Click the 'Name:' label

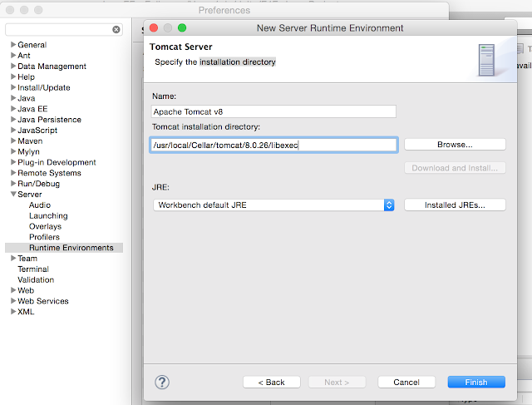[165, 96]
